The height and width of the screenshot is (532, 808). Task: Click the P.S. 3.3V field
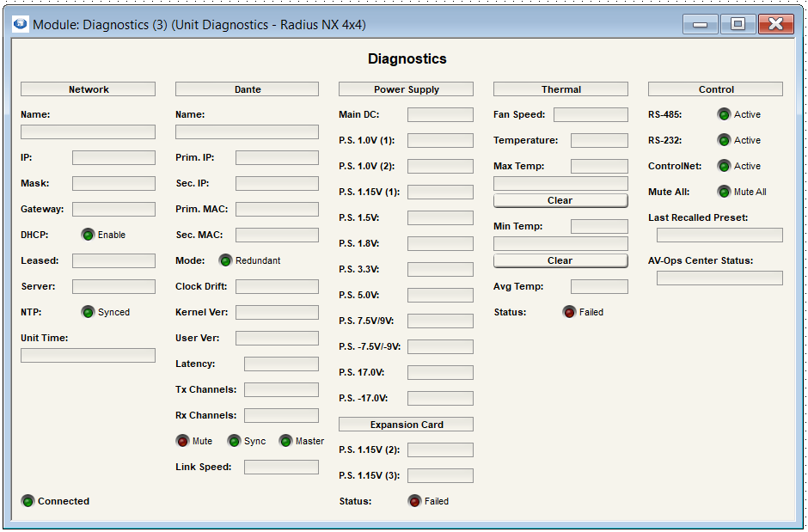(x=441, y=269)
